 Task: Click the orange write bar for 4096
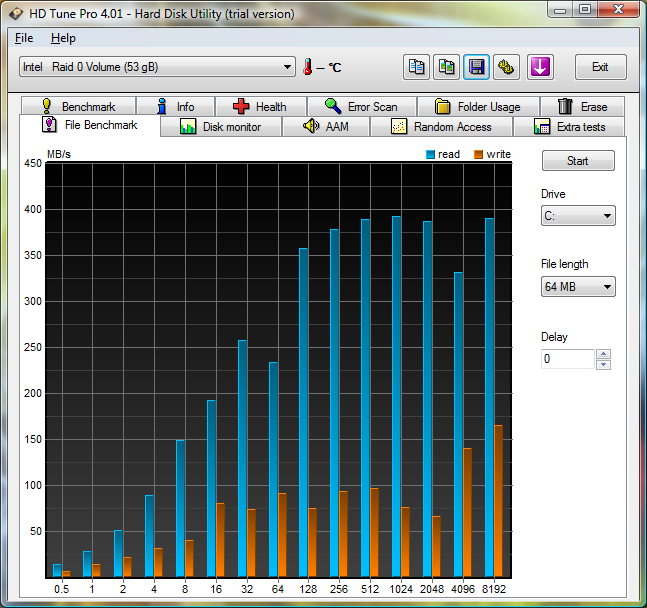point(468,512)
